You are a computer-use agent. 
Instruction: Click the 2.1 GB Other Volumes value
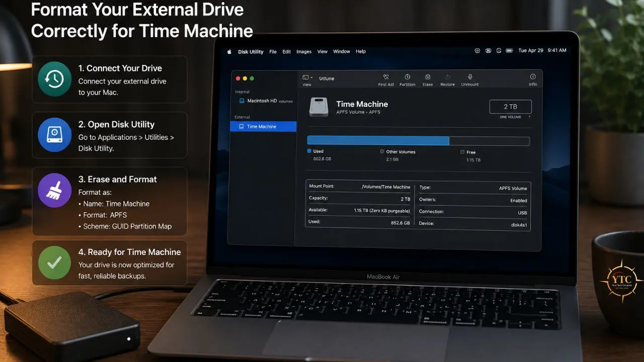click(392, 159)
